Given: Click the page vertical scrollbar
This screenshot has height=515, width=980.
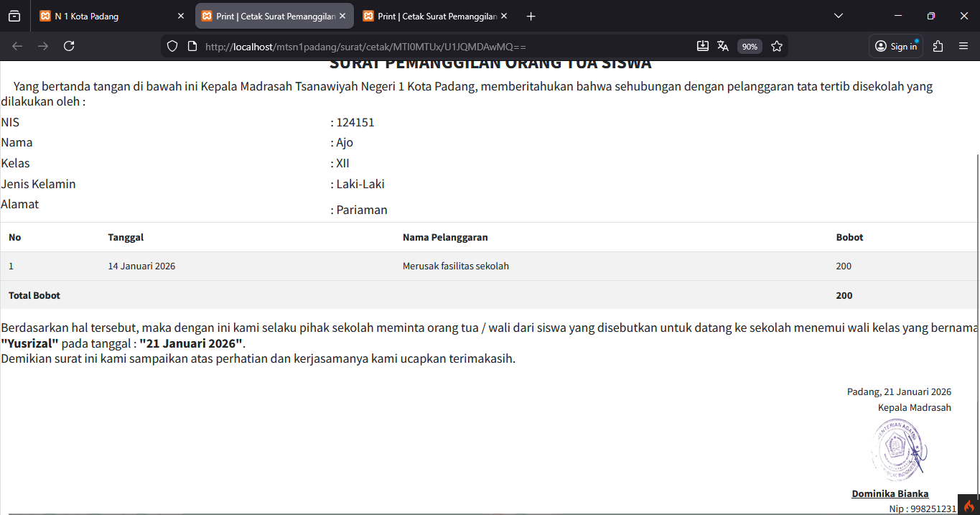Looking at the screenshot, I should click(977, 287).
